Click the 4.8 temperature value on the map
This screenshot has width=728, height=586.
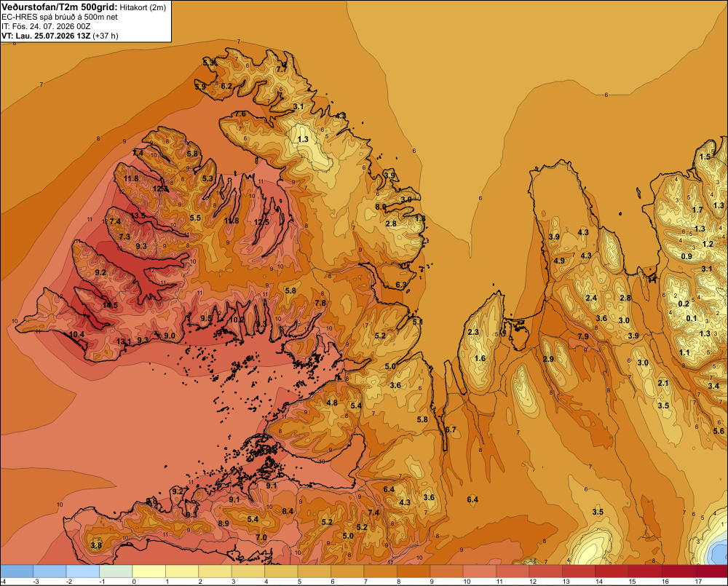pos(332,403)
